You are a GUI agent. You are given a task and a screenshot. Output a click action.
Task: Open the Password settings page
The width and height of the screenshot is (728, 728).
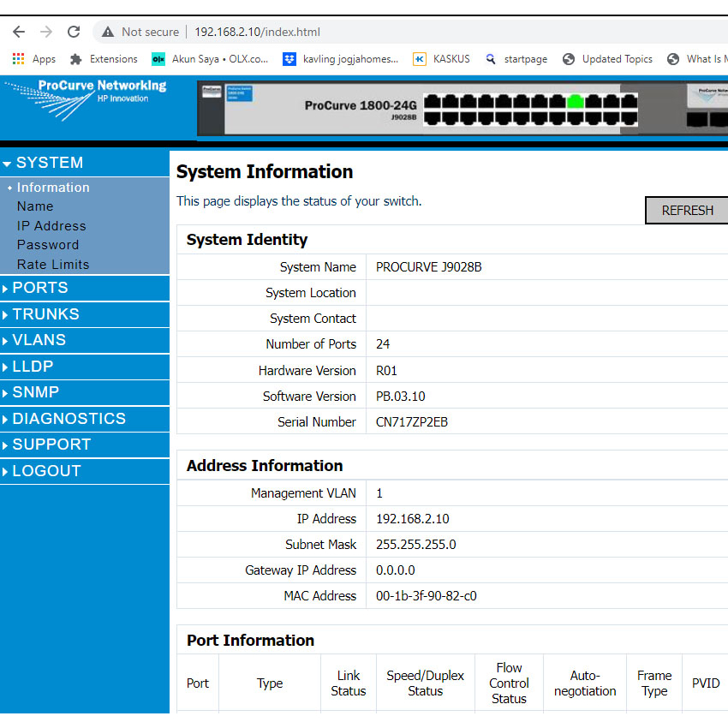tap(48, 245)
